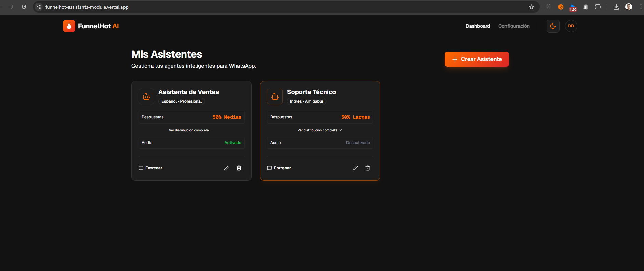Open the Configuración nav item

tap(514, 26)
